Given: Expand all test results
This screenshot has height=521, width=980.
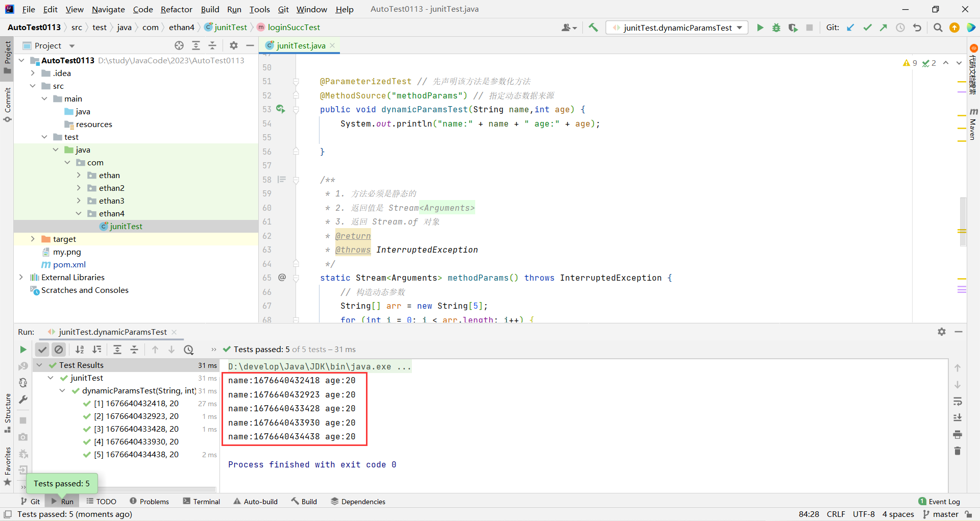Looking at the screenshot, I should [117, 350].
